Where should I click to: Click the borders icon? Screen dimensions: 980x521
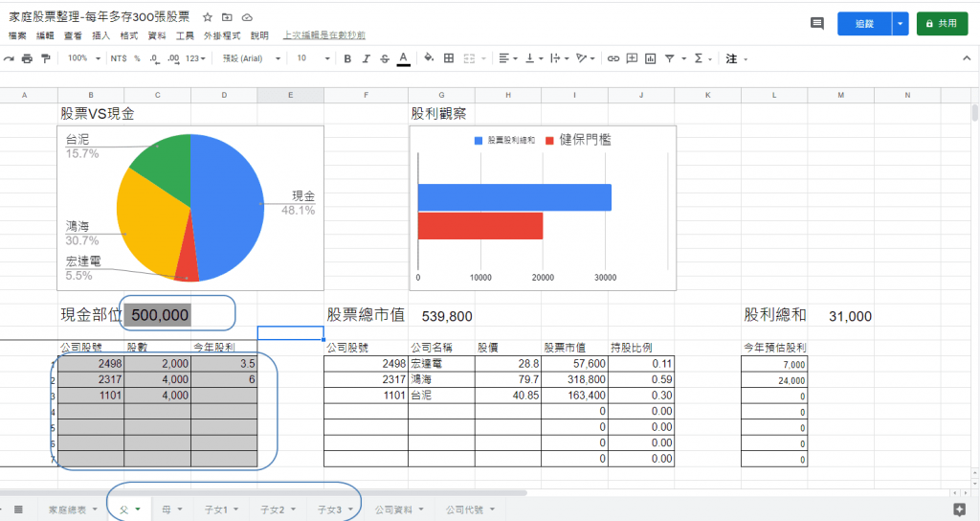pyautogui.click(x=449, y=58)
